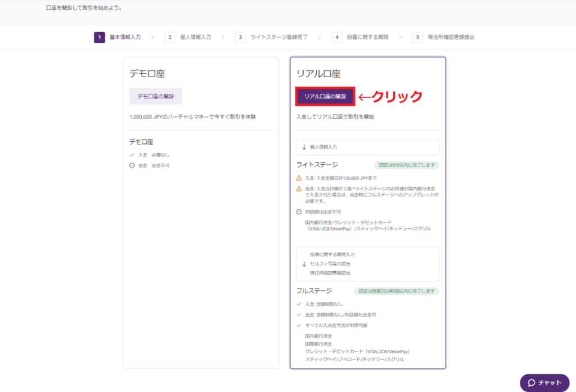Viewport: 576px width, 392px height.
Task: Select step 2 個人情報入力 in progress bar
Action: tap(170, 37)
